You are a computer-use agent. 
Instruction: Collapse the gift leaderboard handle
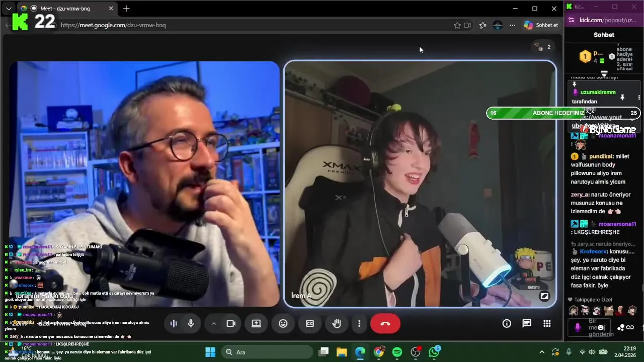[604, 73]
